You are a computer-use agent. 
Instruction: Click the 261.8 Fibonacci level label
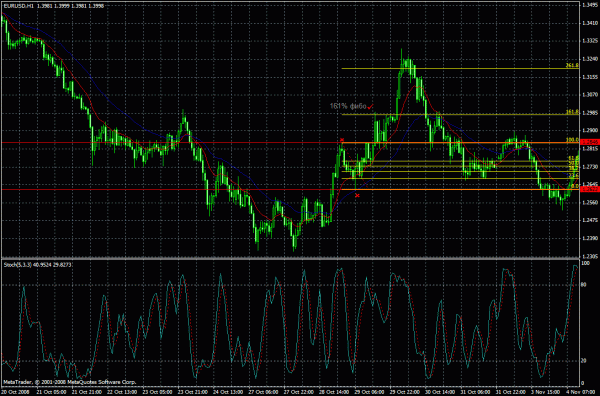572,66
